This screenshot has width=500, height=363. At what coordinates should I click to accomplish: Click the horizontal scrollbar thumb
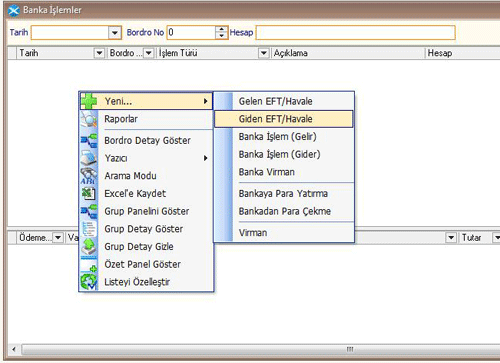coord(261,349)
